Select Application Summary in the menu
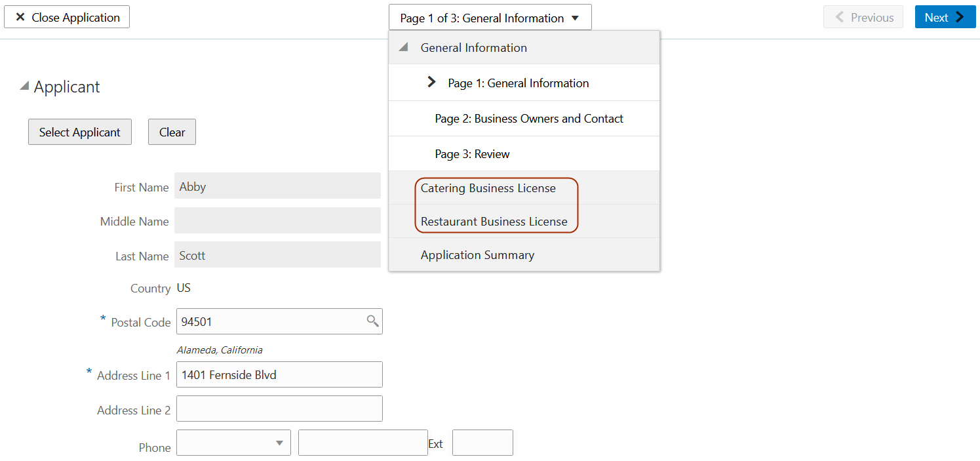Viewport: 980px width, 461px height. click(x=477, y=255)
